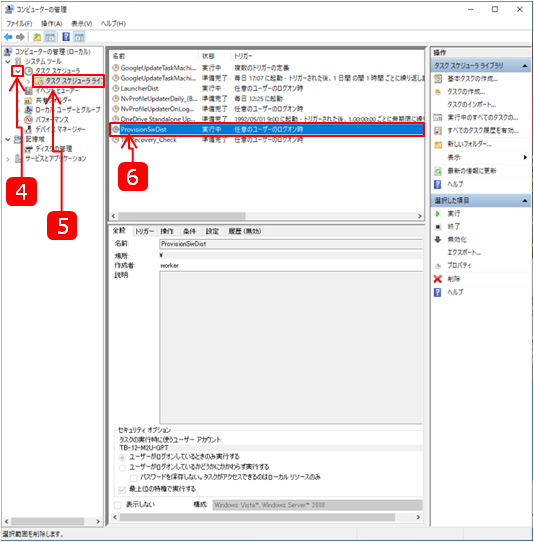The image size is (534, 542).
Task: Click 新しいフォルダー action
Action: [469, 144]
